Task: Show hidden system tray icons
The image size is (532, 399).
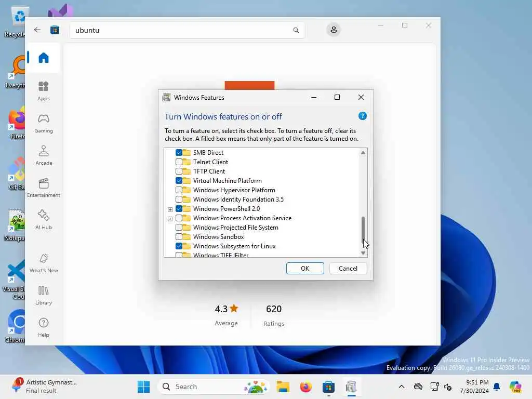Action: tap(402, 387)
